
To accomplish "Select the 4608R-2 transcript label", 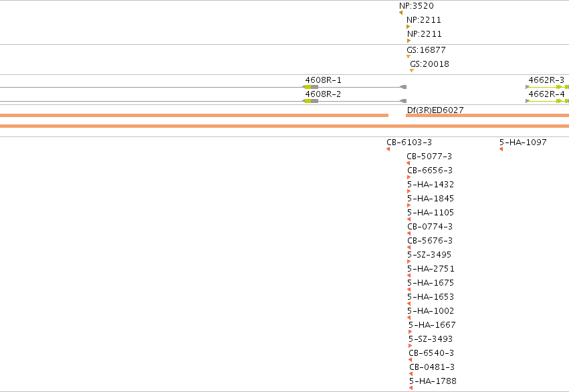I will [324, 94].
